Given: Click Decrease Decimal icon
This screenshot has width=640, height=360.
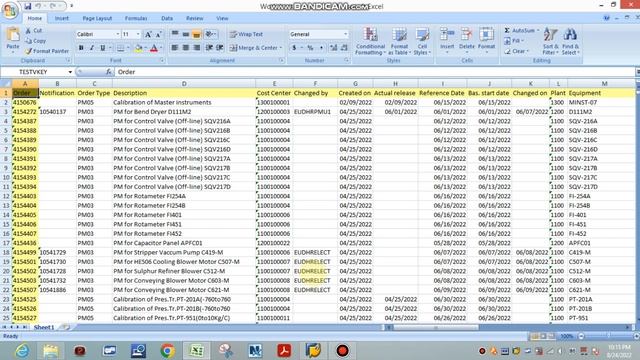Looking at the screenshot, I should click(x=344, y=48).
